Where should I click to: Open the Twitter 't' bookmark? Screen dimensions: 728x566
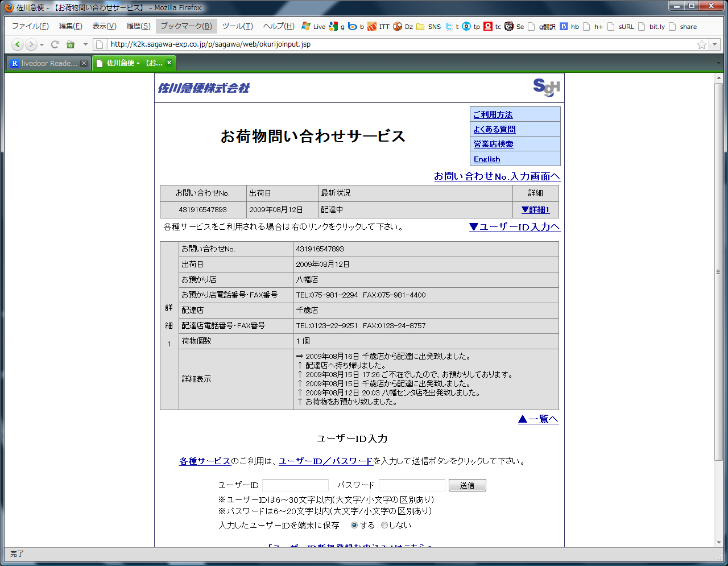tap(452, 26)
